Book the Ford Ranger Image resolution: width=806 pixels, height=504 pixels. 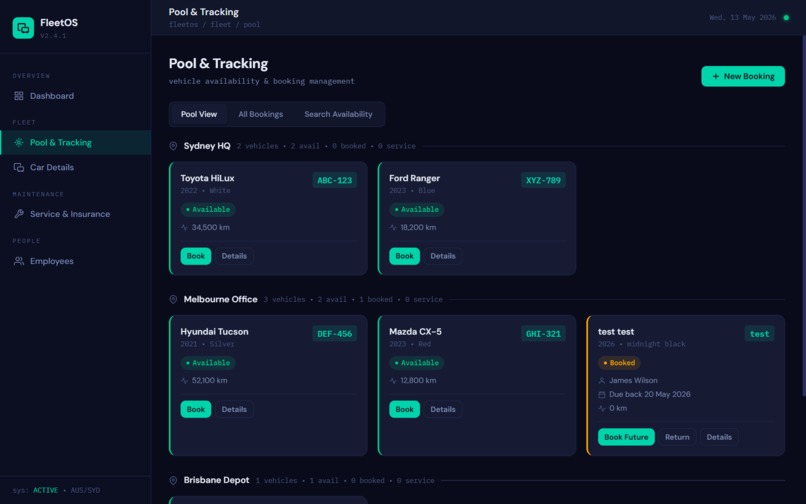coord(405,256)
